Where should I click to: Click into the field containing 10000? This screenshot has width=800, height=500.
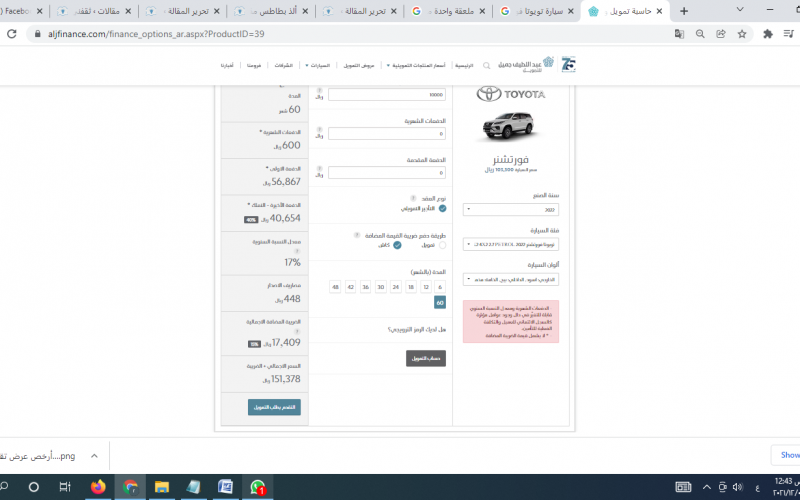[x=387, y=94]
